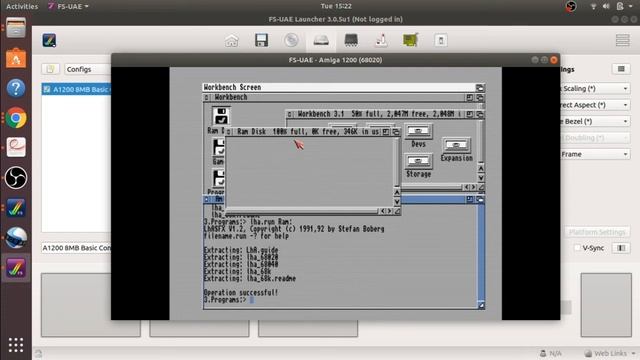The image size is (640, 360).
Task: Click the Workbench Screen depth gadget
Action: 480,87
